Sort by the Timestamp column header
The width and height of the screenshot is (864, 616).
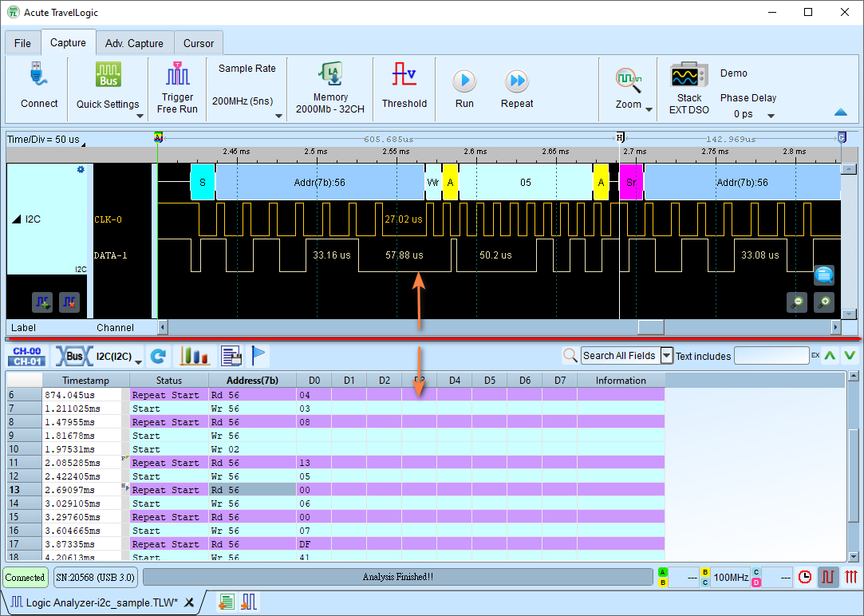[x=86, y=380]
